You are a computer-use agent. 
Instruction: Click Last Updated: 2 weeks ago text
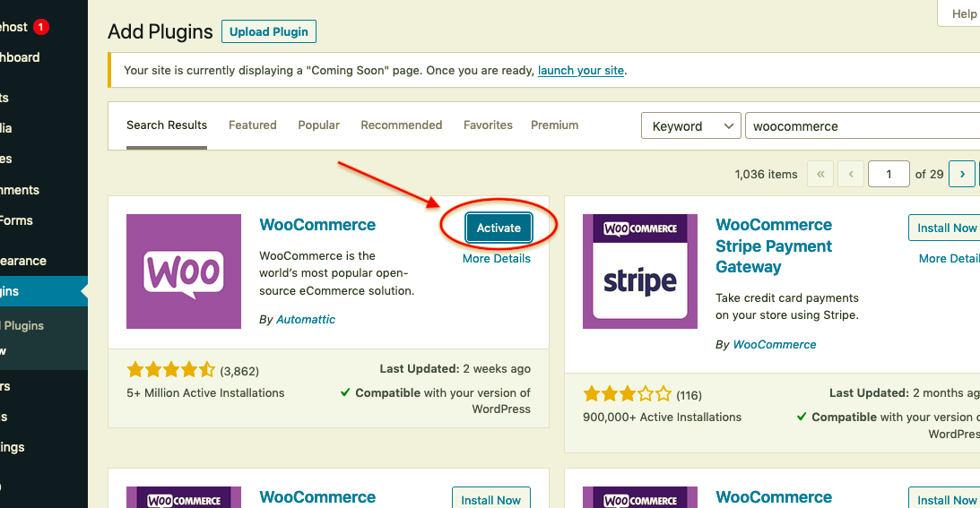(455, 368)
